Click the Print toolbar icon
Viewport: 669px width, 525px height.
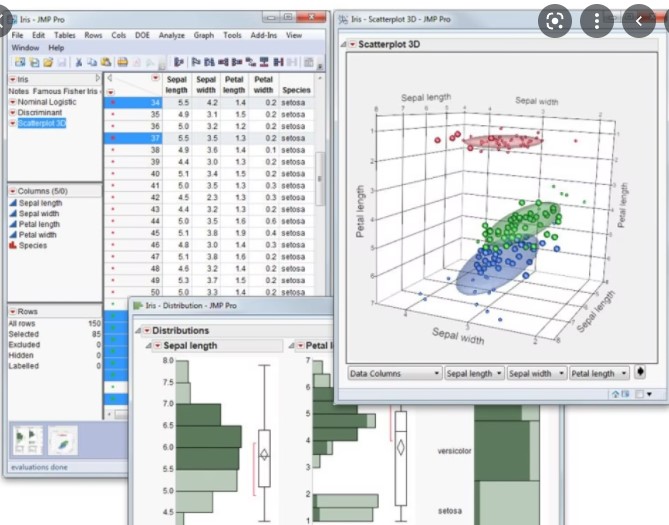(x=123, y=62)
